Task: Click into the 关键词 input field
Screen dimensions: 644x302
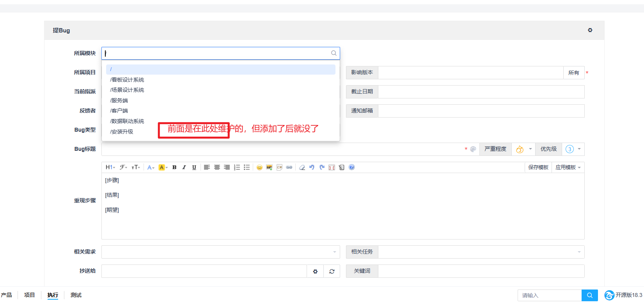Action: pyautogui.click(x=481, y=271)
